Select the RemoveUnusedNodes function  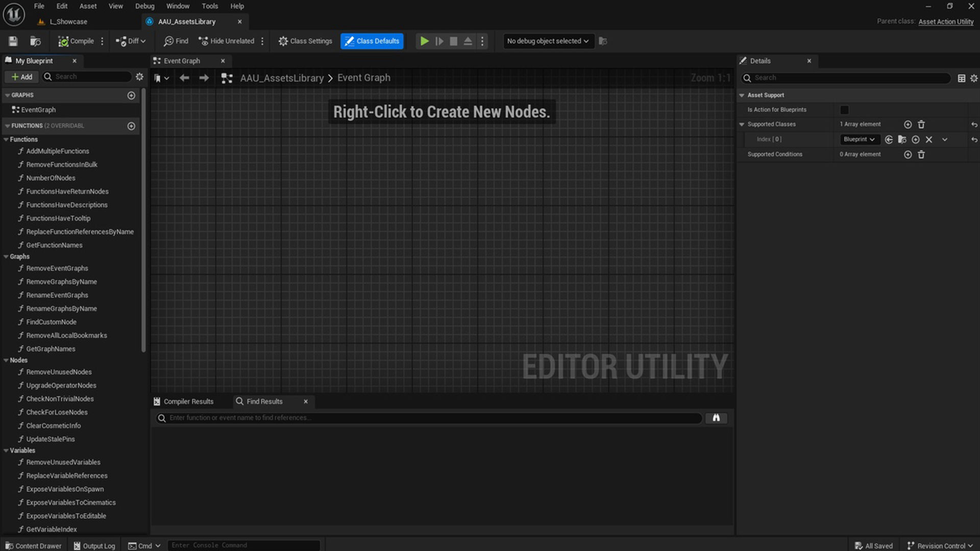click(x=59, y=372)
